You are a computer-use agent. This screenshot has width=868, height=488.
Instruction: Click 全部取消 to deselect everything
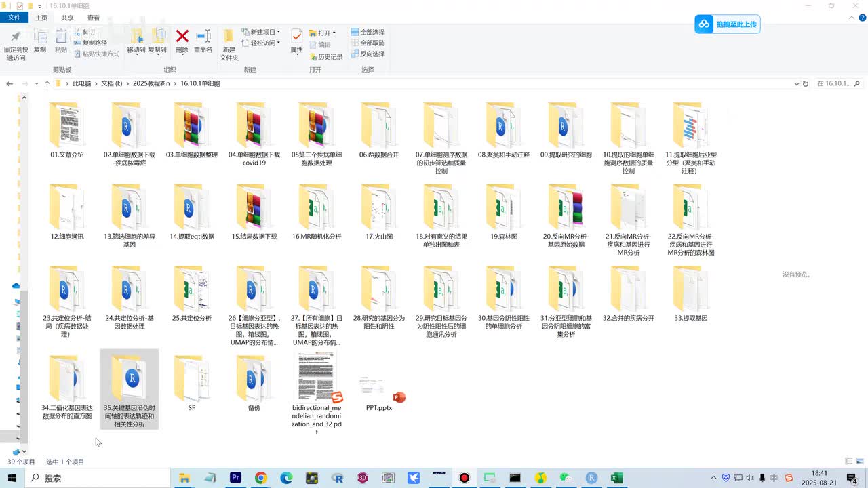(x=368, y=43)
